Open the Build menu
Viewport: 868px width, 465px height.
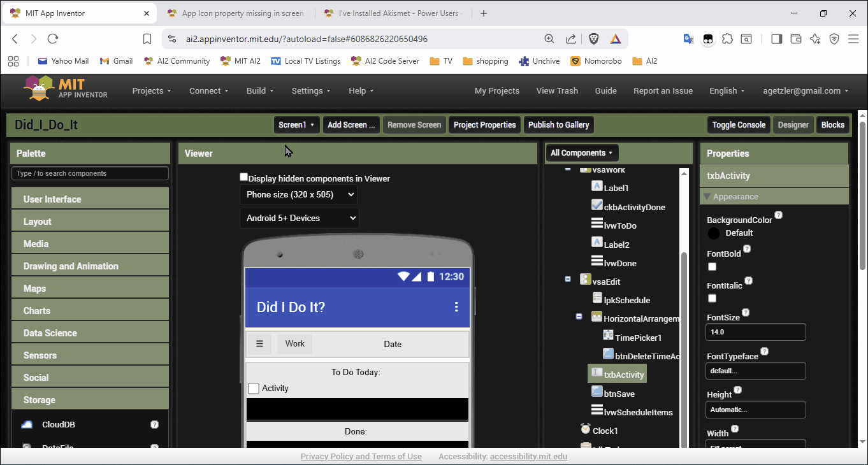coord(259,91)
